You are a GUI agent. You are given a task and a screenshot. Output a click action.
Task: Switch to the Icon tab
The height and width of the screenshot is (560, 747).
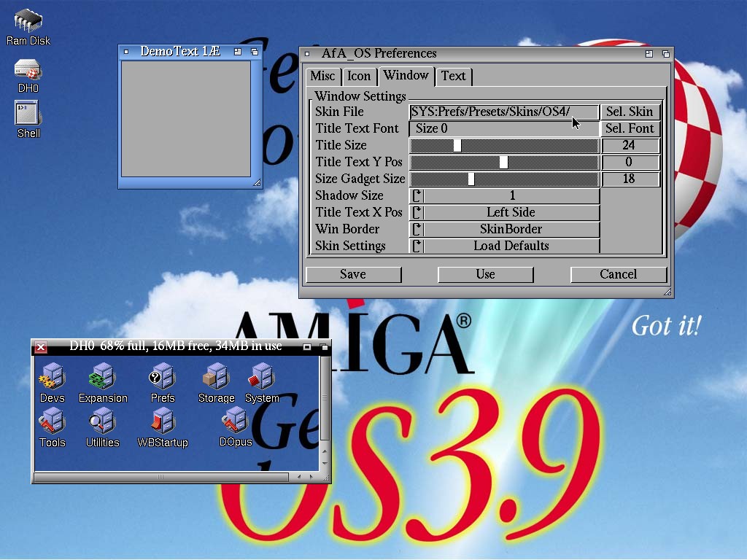tap(358, 76)
